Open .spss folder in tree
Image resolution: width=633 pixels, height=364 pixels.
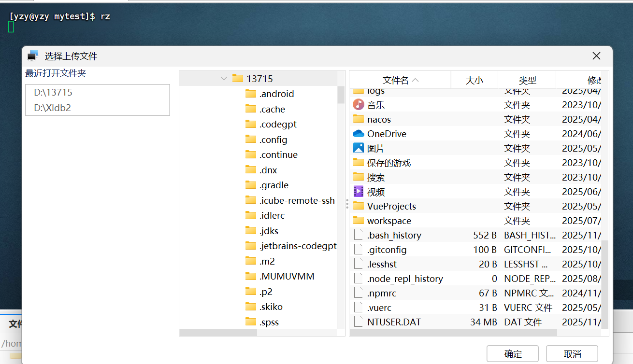pos(269,322)
